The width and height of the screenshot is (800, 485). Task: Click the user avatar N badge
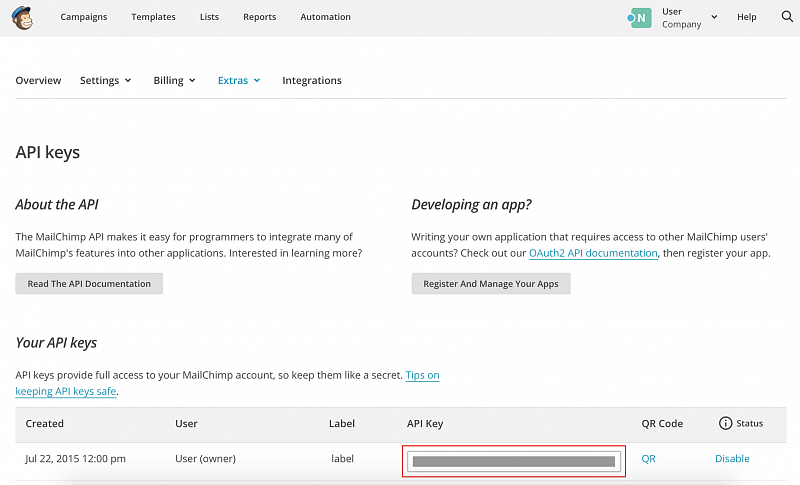[x=639, y=18]
